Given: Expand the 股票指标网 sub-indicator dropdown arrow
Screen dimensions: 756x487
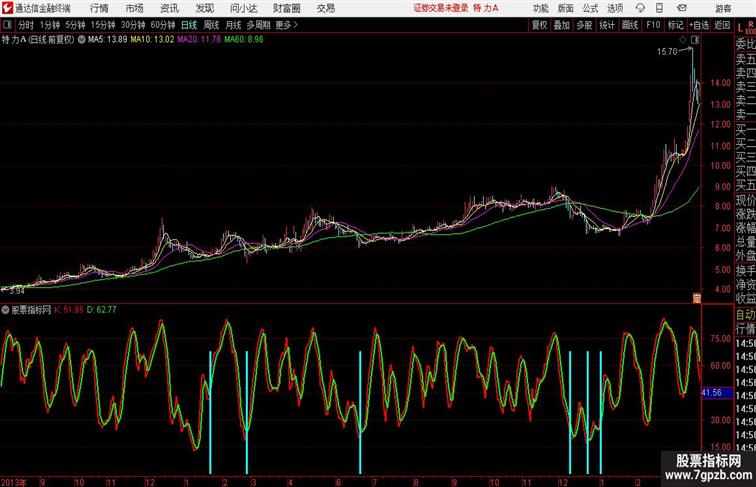Looking at the screenshot, I should tap(5, 310).
